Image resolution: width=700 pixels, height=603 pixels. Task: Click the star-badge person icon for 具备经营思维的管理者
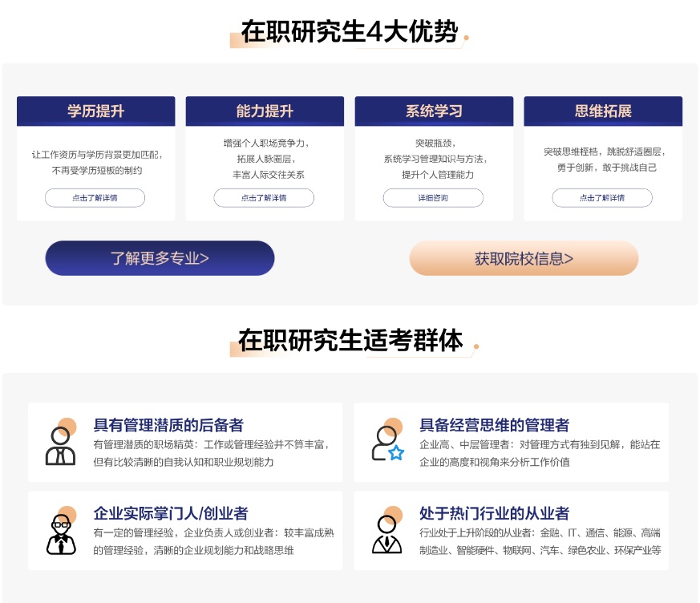(x=387, y=443)
